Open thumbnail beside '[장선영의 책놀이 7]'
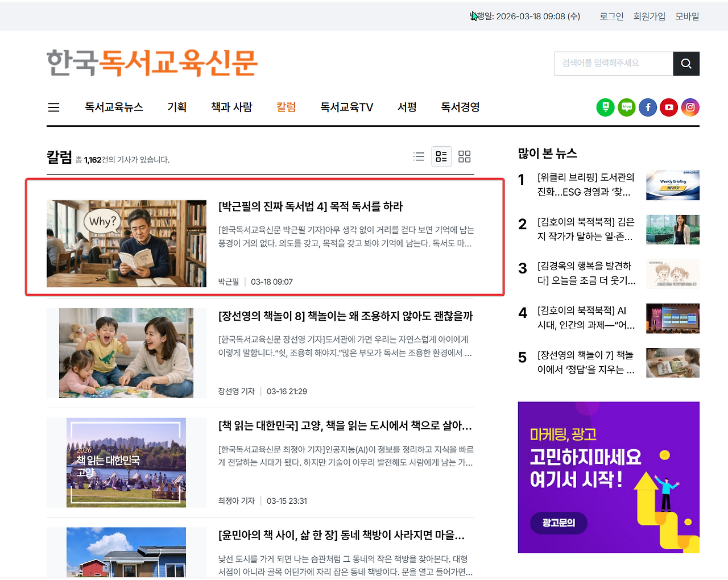Image resolution: width=728 pixels, height=580 pixels. coord(673,363)
